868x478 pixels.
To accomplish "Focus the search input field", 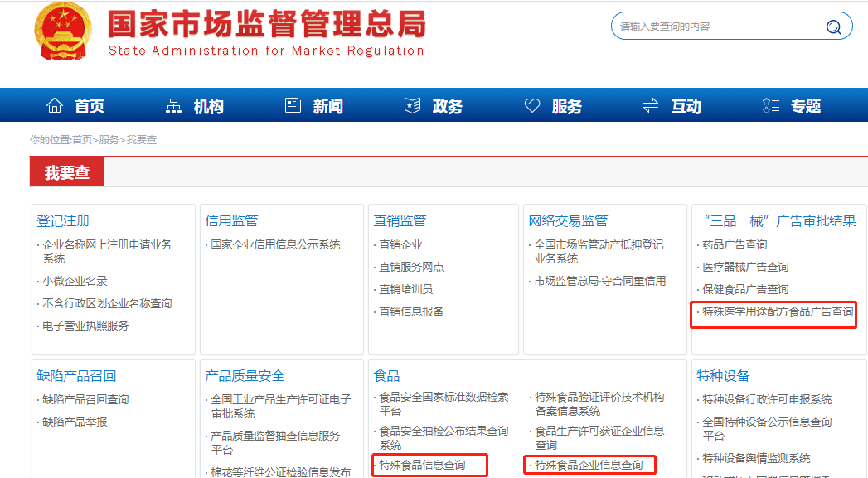I will point(717,27).
